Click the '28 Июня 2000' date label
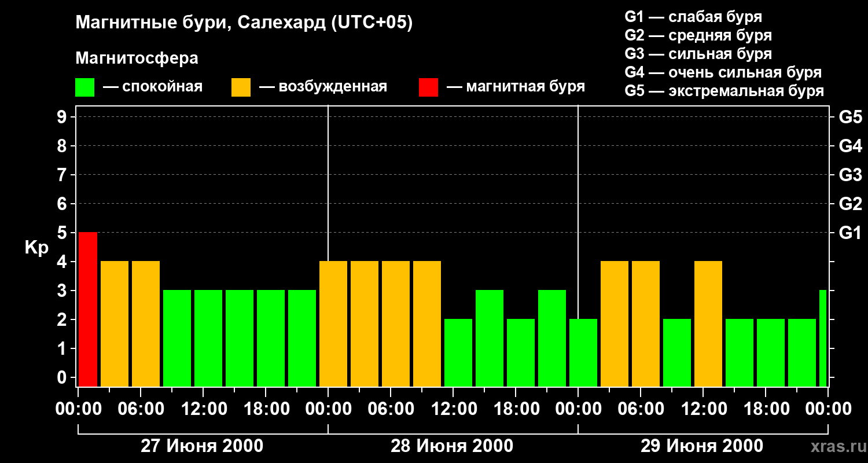The width and height of the screenshot is (868, 463). pyautogui.click(x=452, y=446)
